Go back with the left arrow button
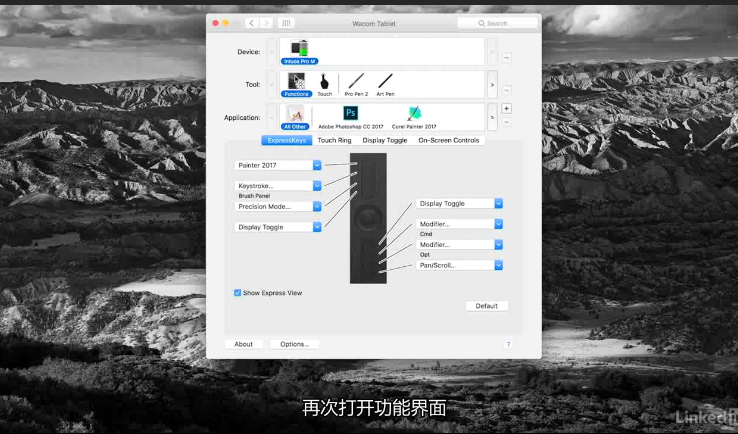The image size is (738, 434). [x=252, y=23]
